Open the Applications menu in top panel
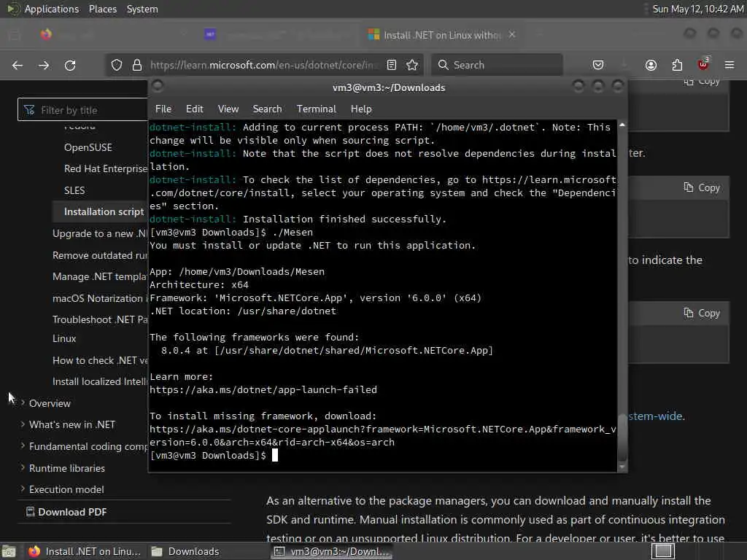This screenshot has height=560, width=747. tap(52, 9)
